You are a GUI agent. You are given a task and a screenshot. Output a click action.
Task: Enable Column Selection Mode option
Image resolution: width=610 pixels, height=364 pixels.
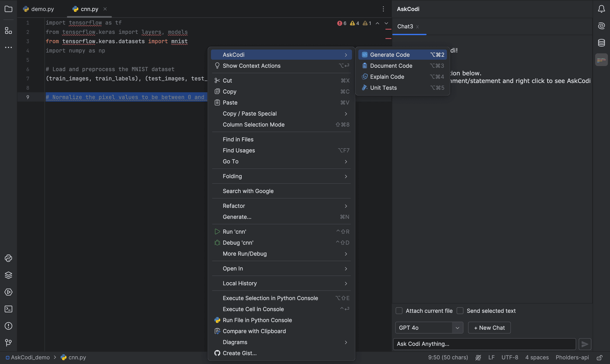click(253, 125)
